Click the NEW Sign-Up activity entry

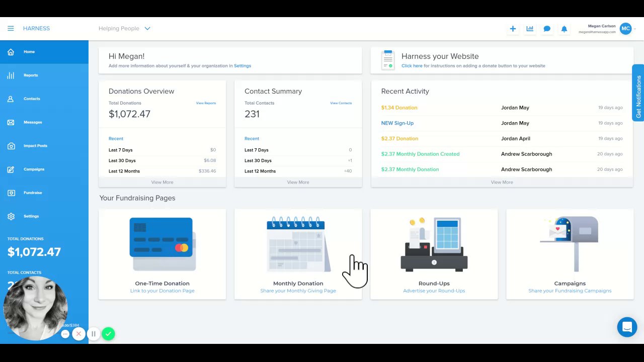pos(397,123)
